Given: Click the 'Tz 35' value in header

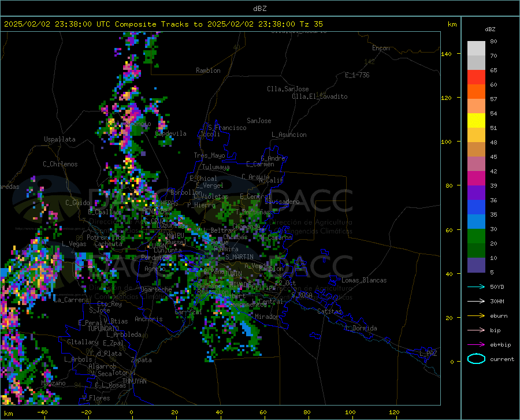Looking at the screenshot, I should coord(311,24).
